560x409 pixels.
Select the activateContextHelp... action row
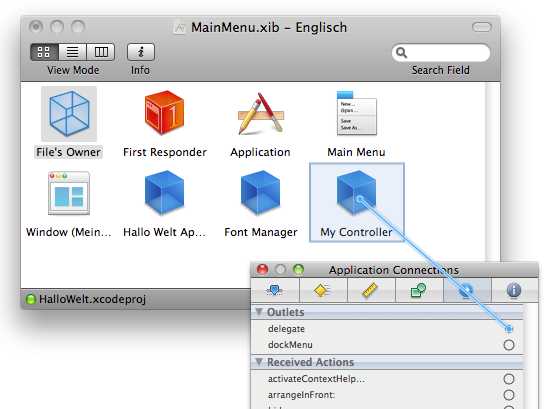[387, 379]
